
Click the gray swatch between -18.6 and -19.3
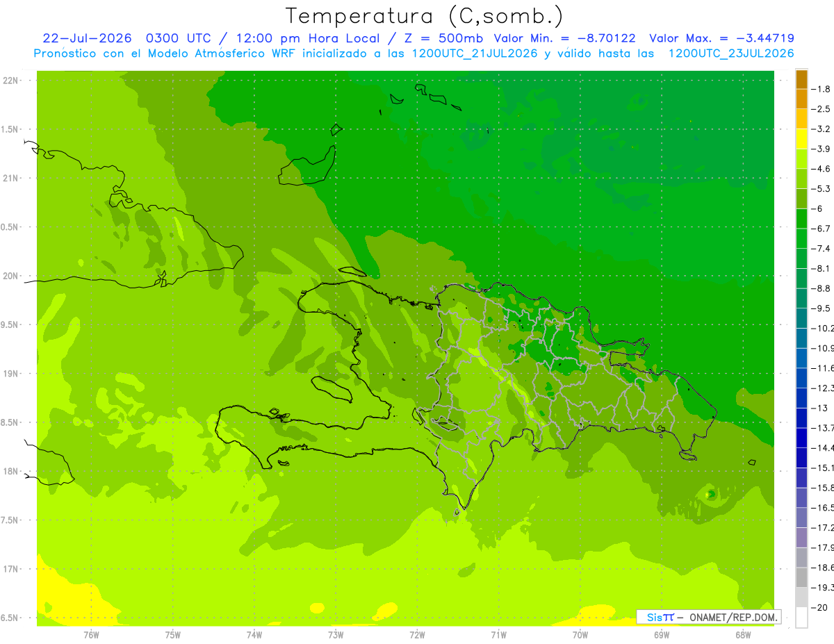tap(801, 577)
